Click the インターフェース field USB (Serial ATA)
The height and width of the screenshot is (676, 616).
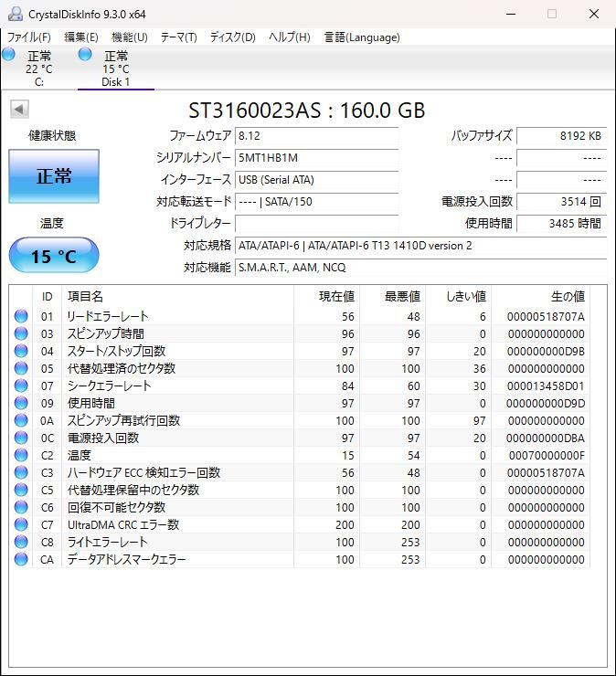pyautogui.click(x=316, y=180)
